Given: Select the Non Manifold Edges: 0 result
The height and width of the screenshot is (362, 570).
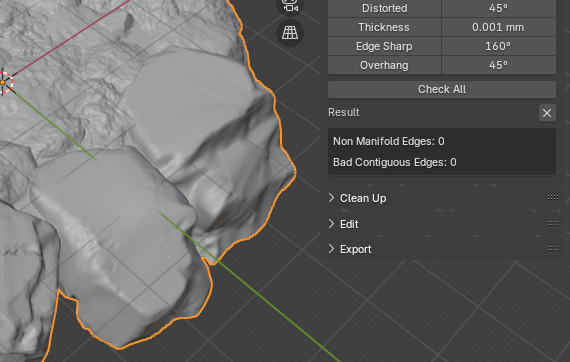Looking at the screenshot, I should (x=389, y=141).
